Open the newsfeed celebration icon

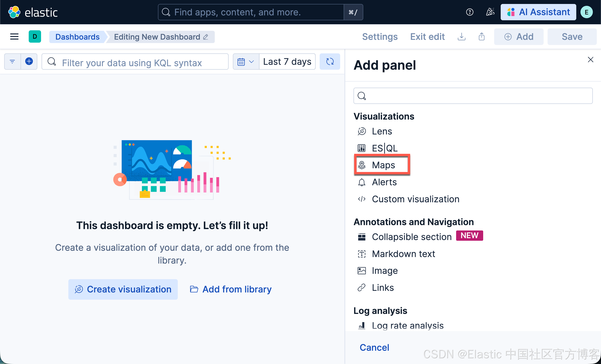click(490, 12)
